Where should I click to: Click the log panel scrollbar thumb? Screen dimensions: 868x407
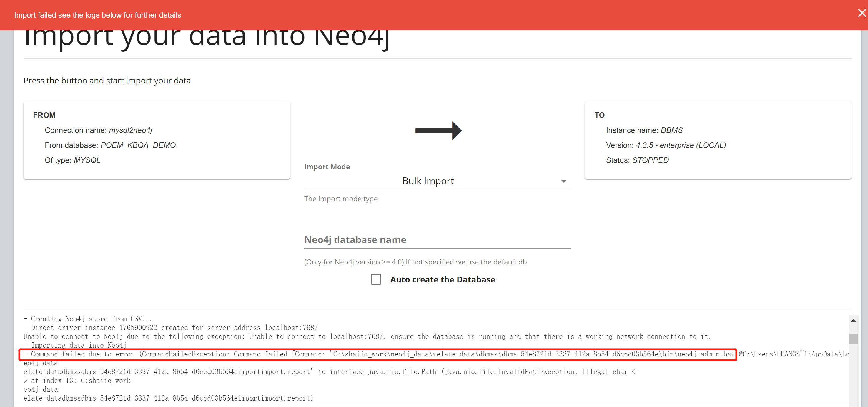853,338
